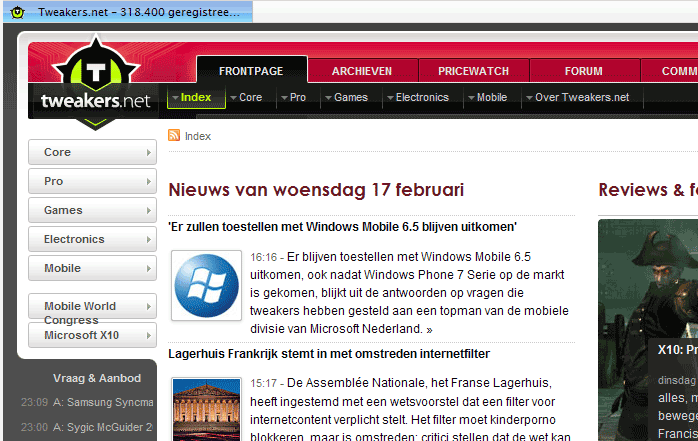Expand the Electronics sidebar button
This screenshot has width=698, height=441.
93,239
